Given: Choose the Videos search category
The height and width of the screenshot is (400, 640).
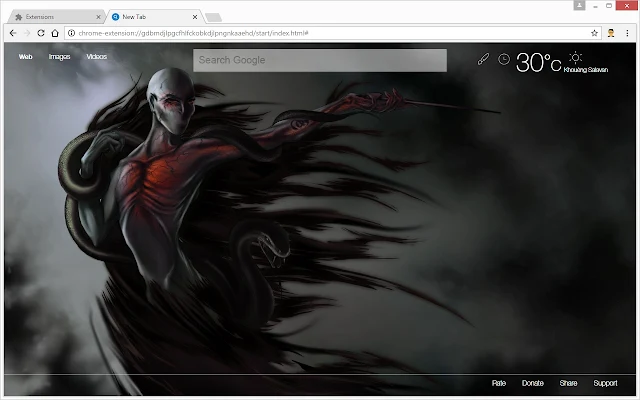Looking at the screenshot, I should tap(97, 57).
